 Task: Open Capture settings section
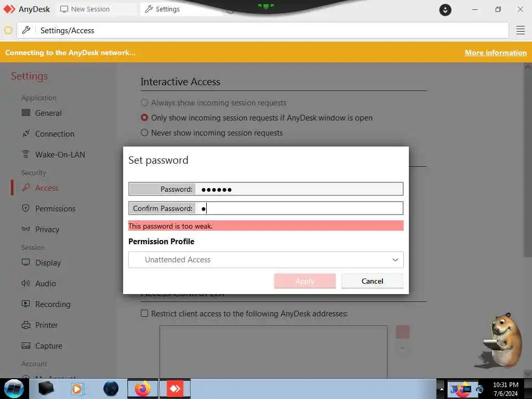pyautogui.click(x=48, y=345)
